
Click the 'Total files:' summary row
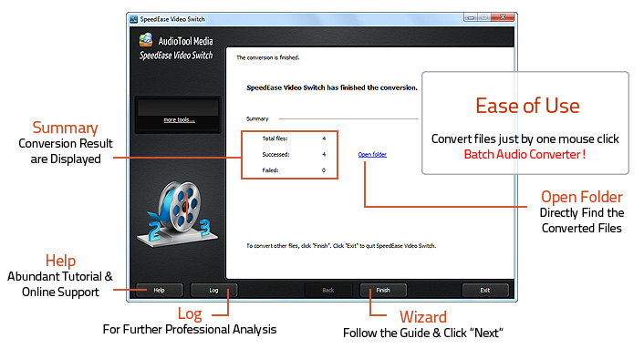(294, 138)
